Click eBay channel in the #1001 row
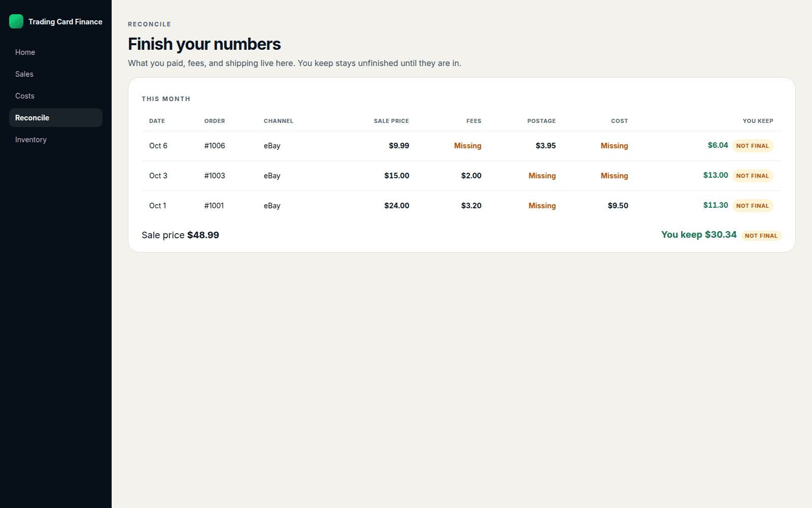 (272, 206)
